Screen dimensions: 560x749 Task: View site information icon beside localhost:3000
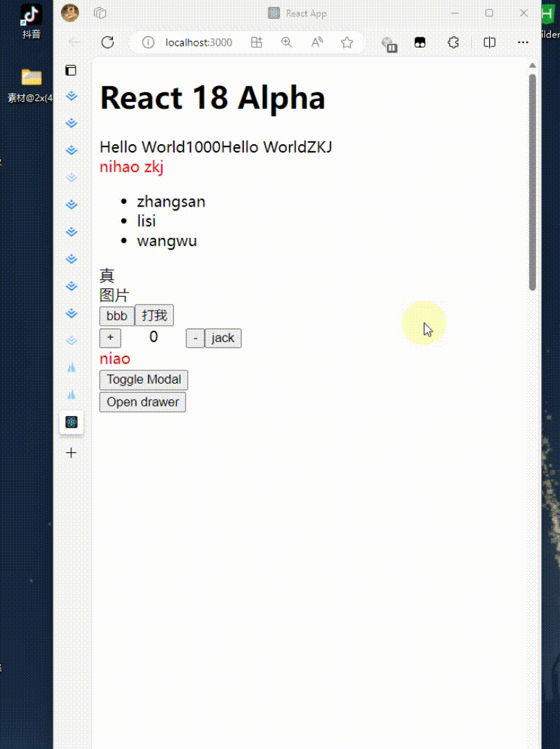click(148, 42)
